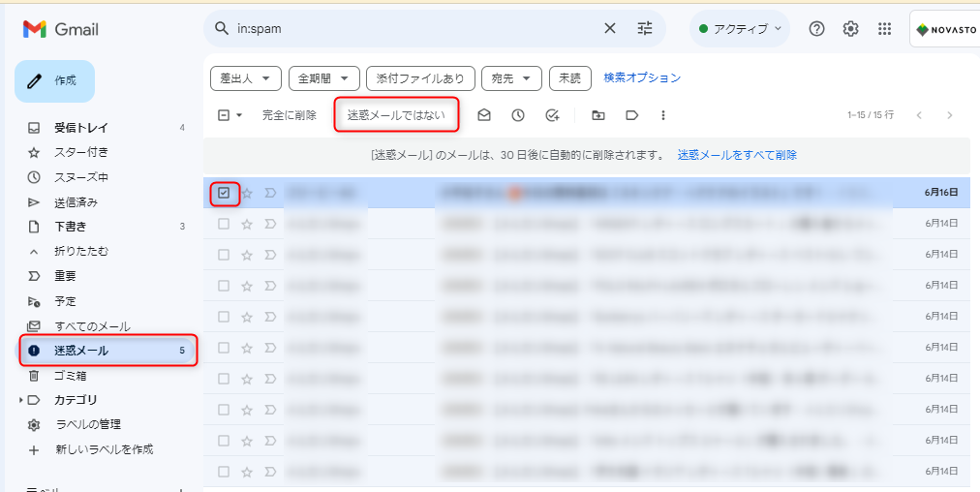Click 完全に削除 button
Screen dimensions: 980x492
[x=290, y=115]
